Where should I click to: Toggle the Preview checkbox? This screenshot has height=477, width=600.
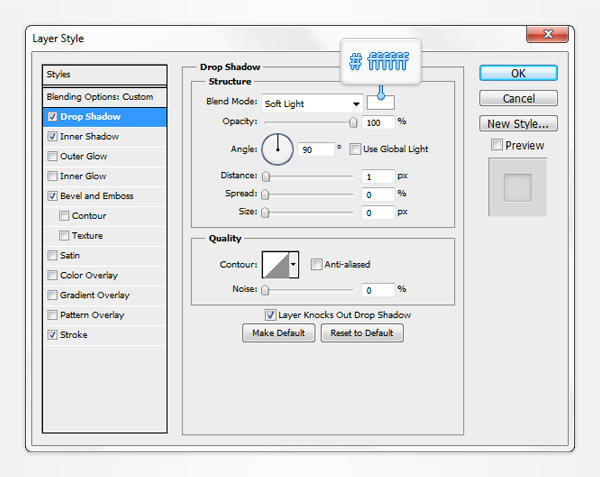(x=497, y=145)
